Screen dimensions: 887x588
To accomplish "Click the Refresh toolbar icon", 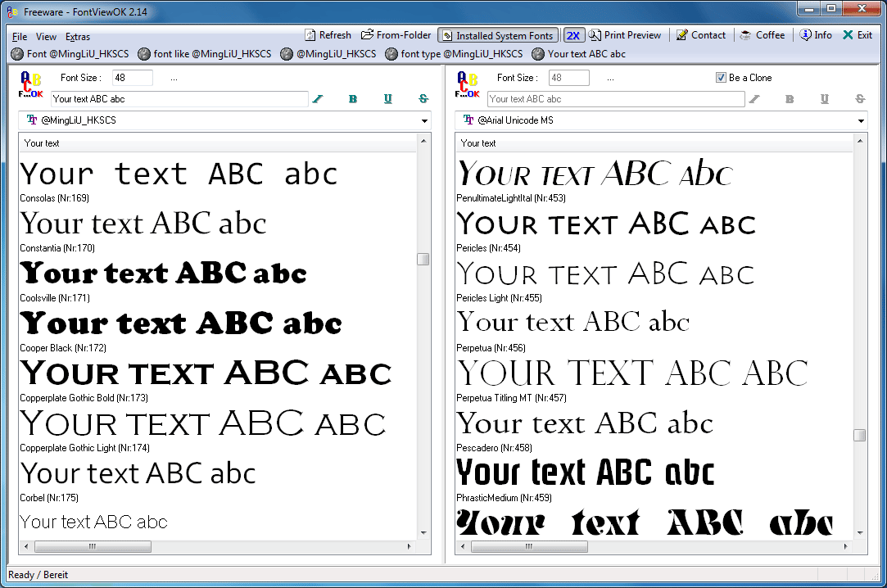I will (x=310, y=35).
